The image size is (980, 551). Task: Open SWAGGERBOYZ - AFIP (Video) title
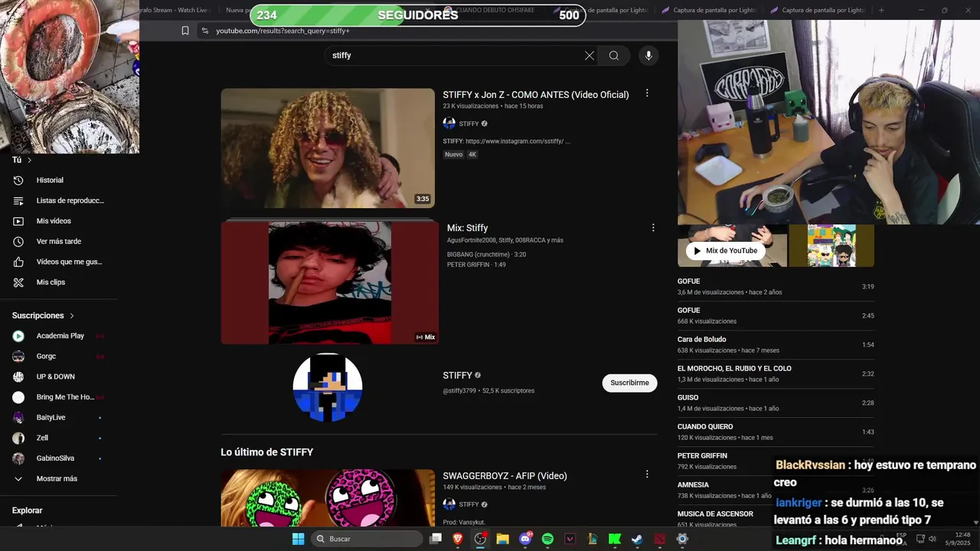[x=505, y=476]
